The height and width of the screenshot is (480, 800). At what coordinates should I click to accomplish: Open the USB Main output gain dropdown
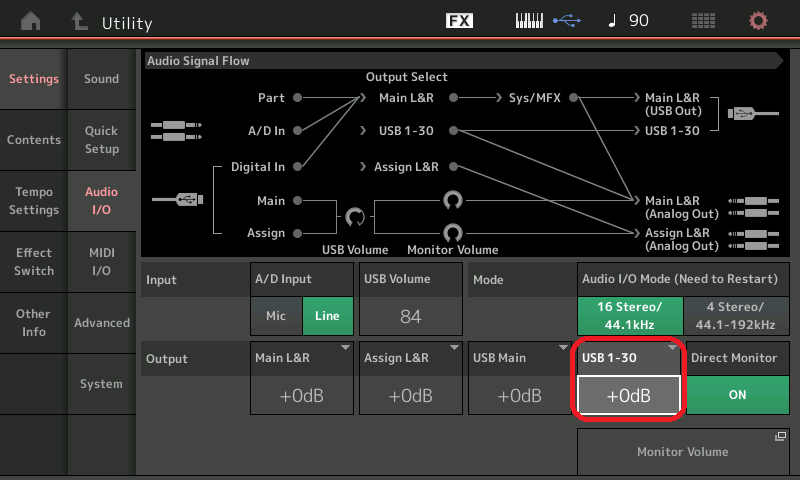tap(519, 395)
